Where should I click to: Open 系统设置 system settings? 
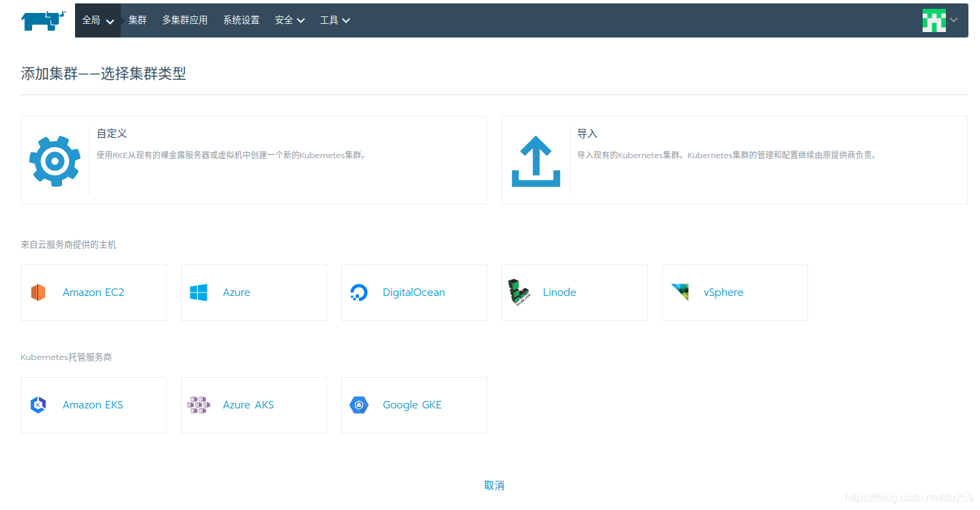click(x=242, y=20)
